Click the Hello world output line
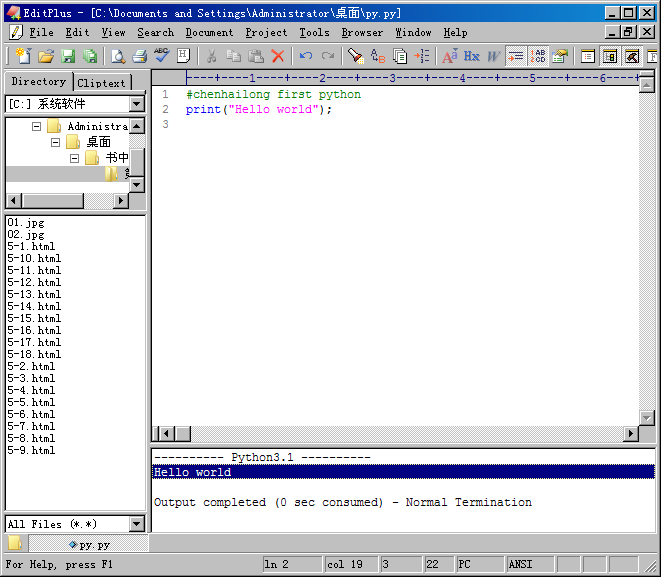The width and height of the screenshot is (661, 577). (x=403, y=472)
